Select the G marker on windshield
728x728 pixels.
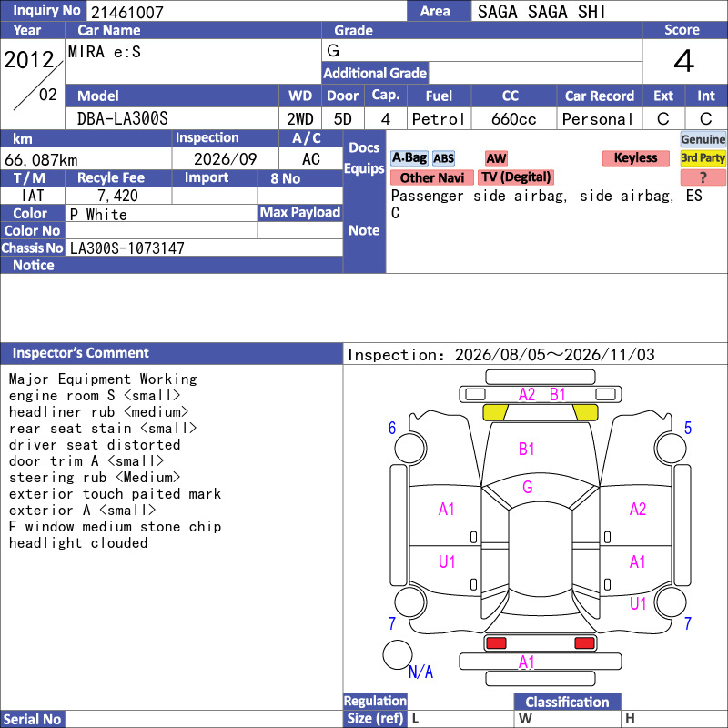click(528, 487)
